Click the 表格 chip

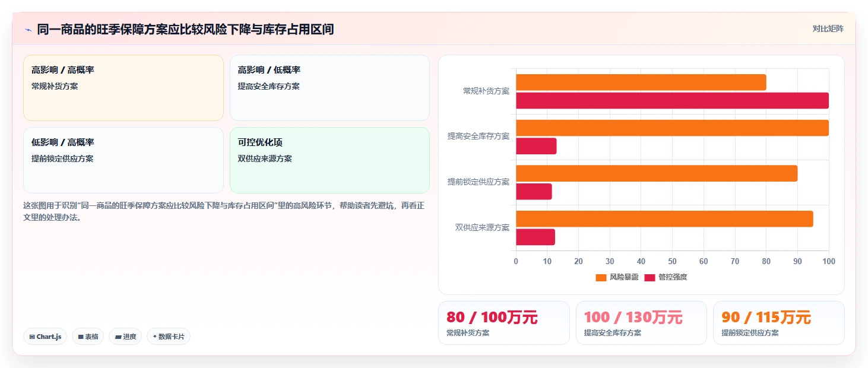tap(88, 337)
